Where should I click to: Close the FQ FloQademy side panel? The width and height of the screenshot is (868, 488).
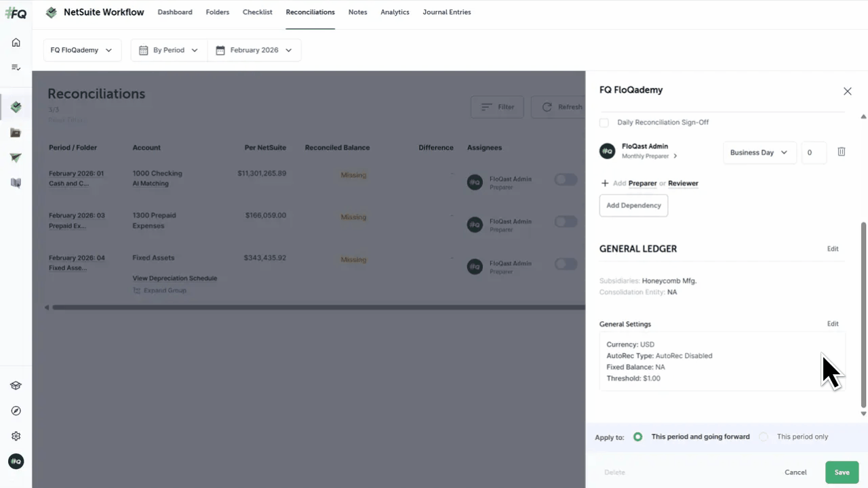[847, 91]
